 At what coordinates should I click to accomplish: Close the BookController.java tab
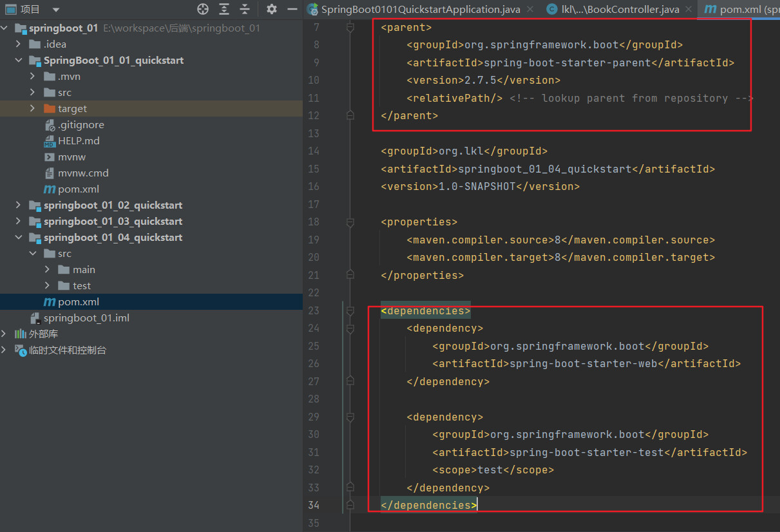pyautogui.click(x=689, y=9)
